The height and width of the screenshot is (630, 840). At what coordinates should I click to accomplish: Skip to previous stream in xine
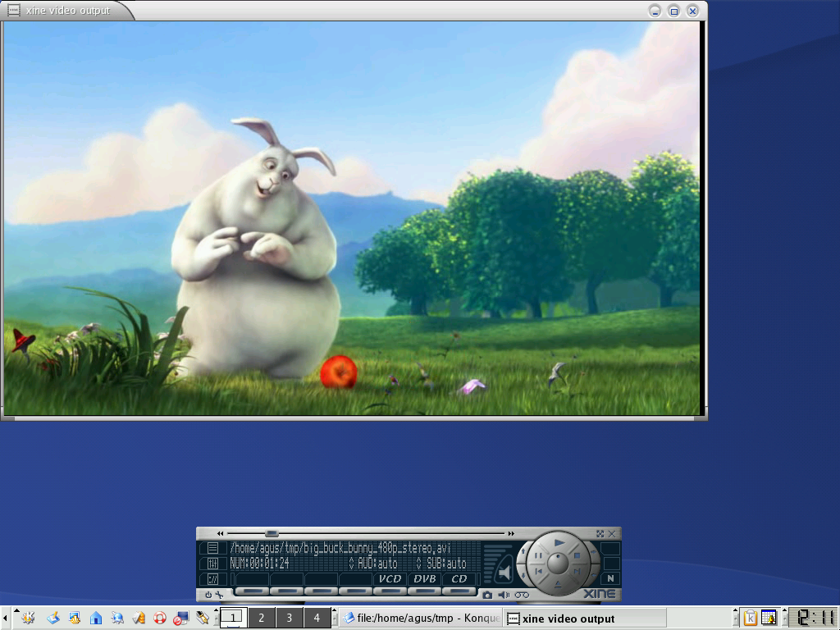pyautogui.click(x=538, y=572)
